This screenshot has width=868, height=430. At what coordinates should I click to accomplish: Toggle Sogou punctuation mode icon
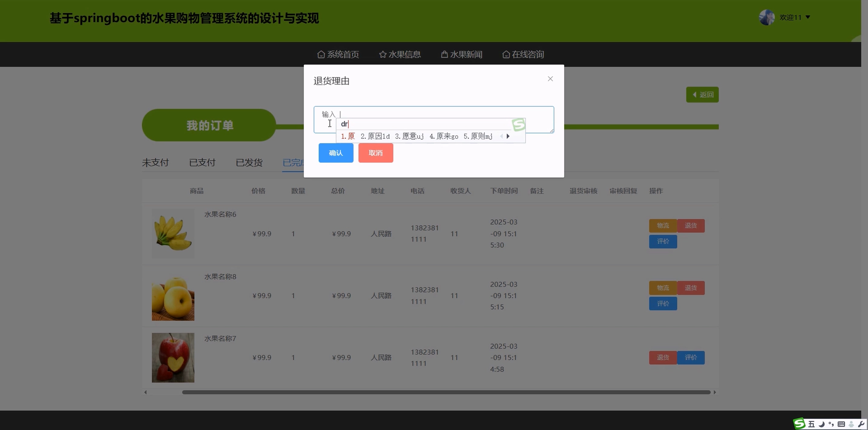(831, 424)
